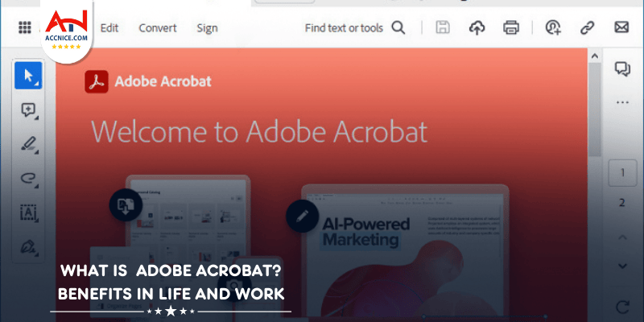
Task: Click the next page down chevron
Action: pos(622,266)
